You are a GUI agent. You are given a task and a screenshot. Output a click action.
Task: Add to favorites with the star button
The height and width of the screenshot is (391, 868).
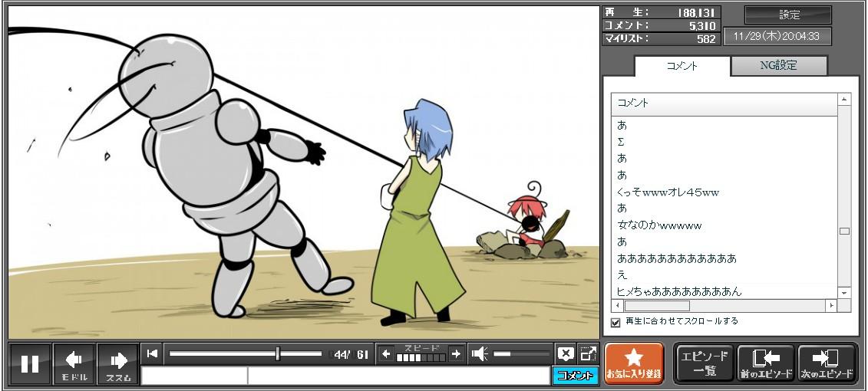634,363
